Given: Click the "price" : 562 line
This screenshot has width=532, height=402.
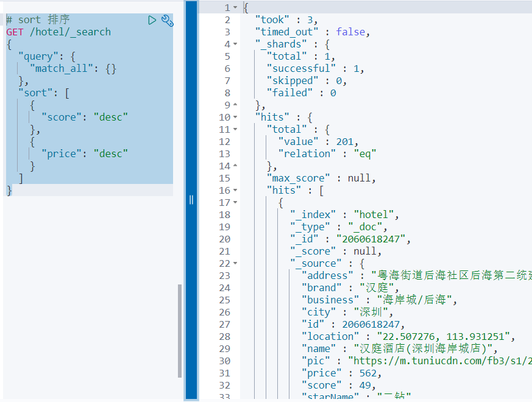Looking at the screenshot, I should pos(341,373).
